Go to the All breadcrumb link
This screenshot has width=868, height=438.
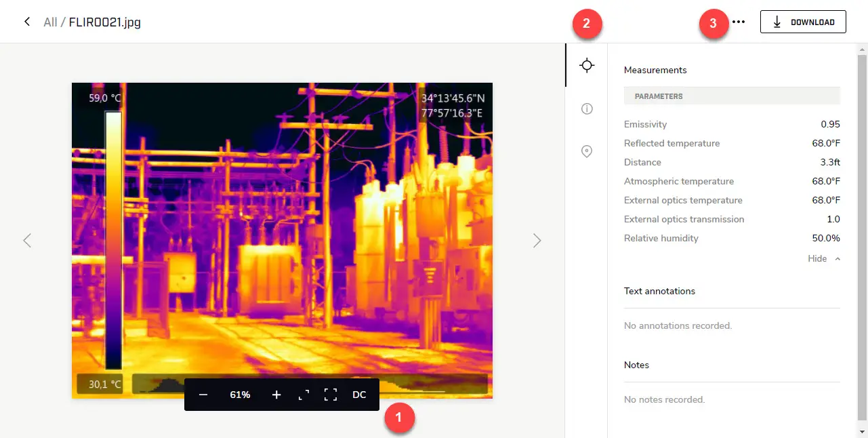(x=50, y=22)
